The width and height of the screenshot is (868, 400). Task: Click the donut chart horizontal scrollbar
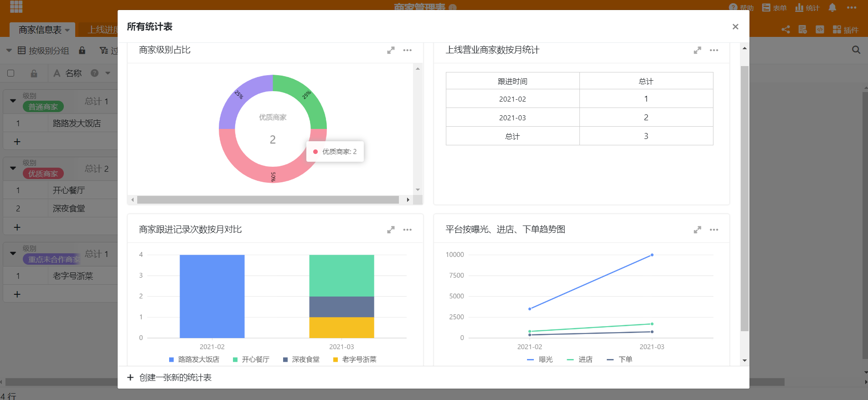[x=268, y=200]
